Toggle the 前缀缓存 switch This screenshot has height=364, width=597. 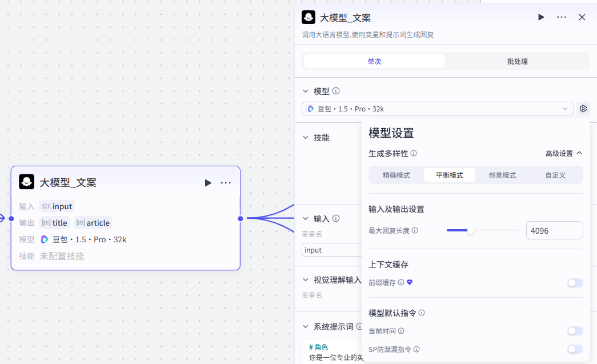[575, 283]
